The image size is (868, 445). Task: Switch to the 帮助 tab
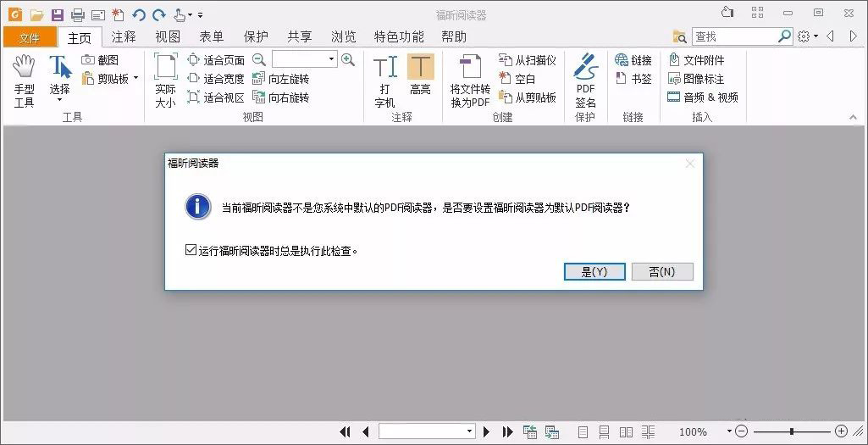[x=454, y=37]
